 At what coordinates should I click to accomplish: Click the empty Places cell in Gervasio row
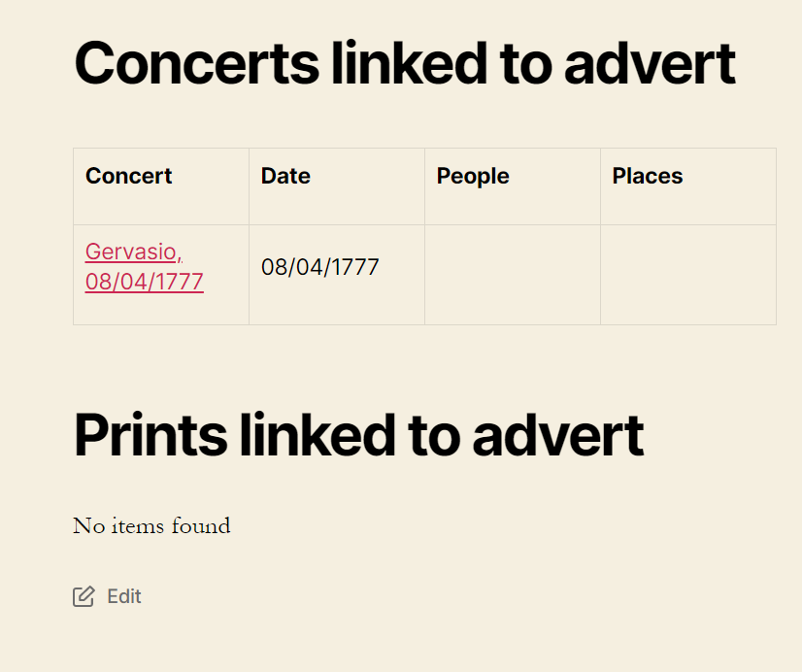[688, 275]
